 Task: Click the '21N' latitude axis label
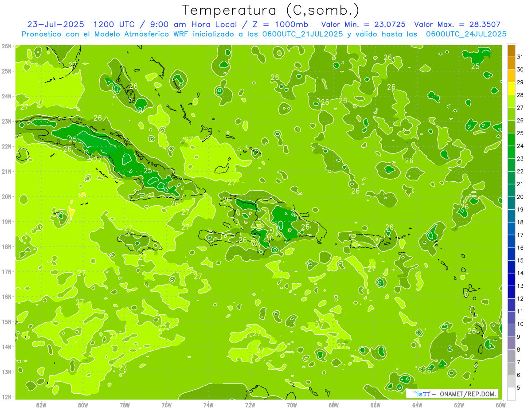pos(7,171)
